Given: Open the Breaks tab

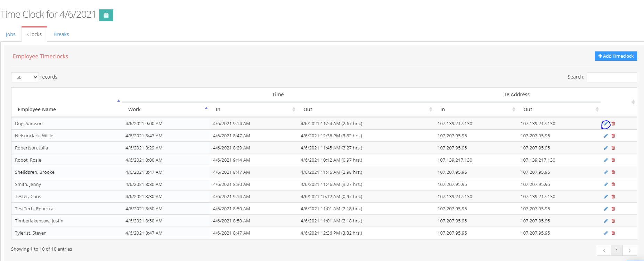Looking at the screenshot, I should [x=61, y=34].
